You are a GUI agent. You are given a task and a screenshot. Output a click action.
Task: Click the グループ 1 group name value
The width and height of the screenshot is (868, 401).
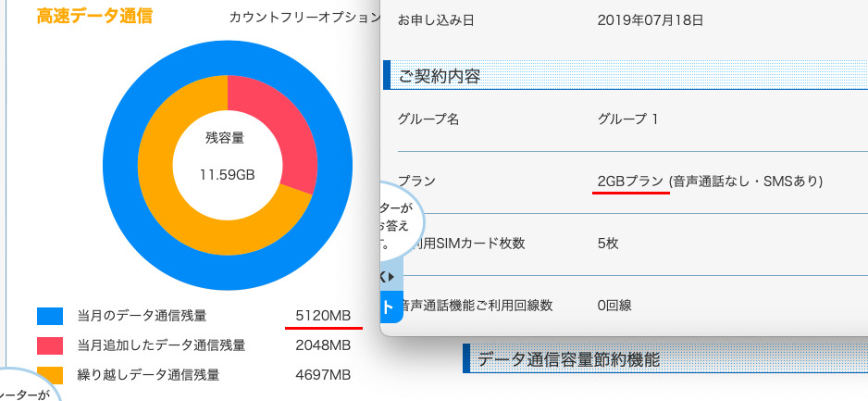(628, 119)
